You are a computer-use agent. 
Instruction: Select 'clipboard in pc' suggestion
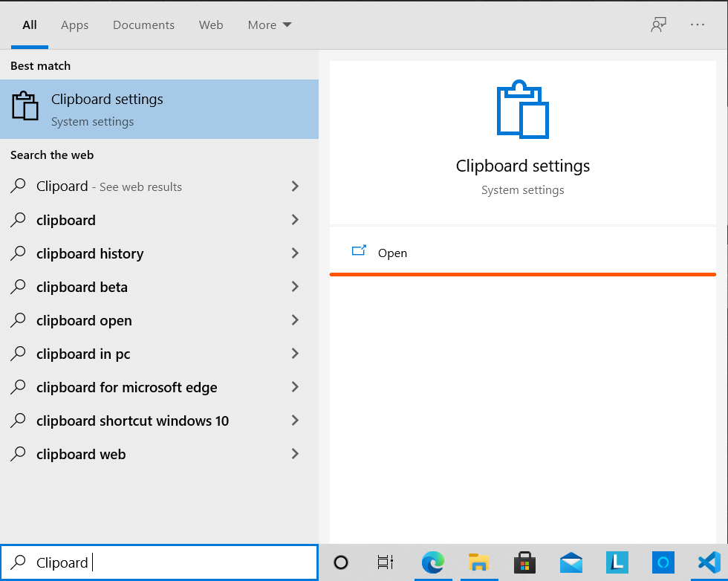click(159, 354)
